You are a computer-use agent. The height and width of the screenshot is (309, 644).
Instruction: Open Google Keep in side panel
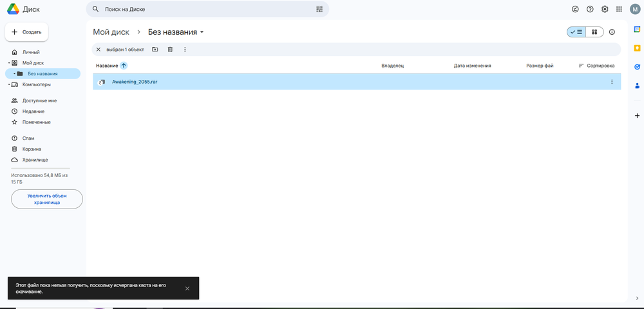[637, 48]
